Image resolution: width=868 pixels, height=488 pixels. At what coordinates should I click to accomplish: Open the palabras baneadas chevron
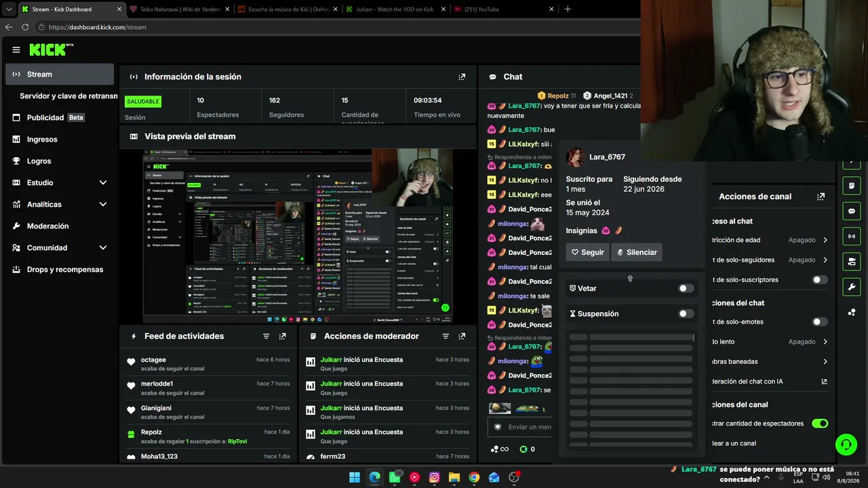(x=825, y=362)
